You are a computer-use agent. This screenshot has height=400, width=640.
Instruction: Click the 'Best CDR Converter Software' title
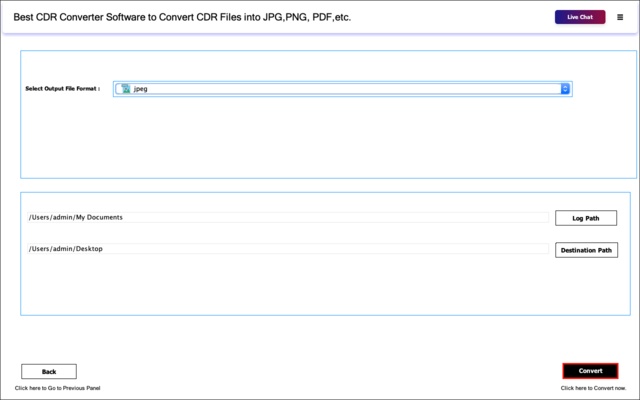(x=182, y=17)
